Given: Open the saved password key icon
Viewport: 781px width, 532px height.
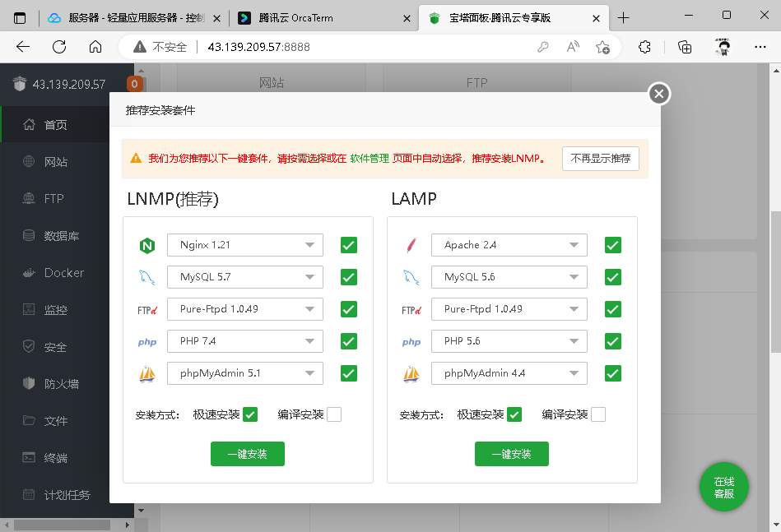Looking at the screenshot, I should coord(543,47).
